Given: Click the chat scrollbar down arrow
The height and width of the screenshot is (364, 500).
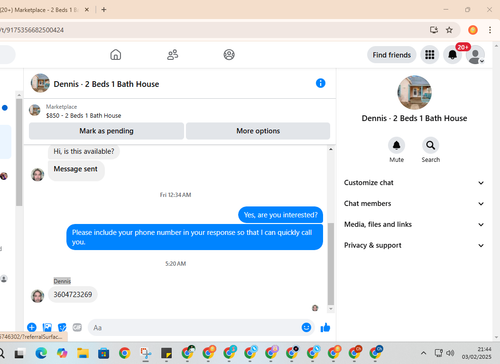Looking at the screenshot, I should coord(331,309).
